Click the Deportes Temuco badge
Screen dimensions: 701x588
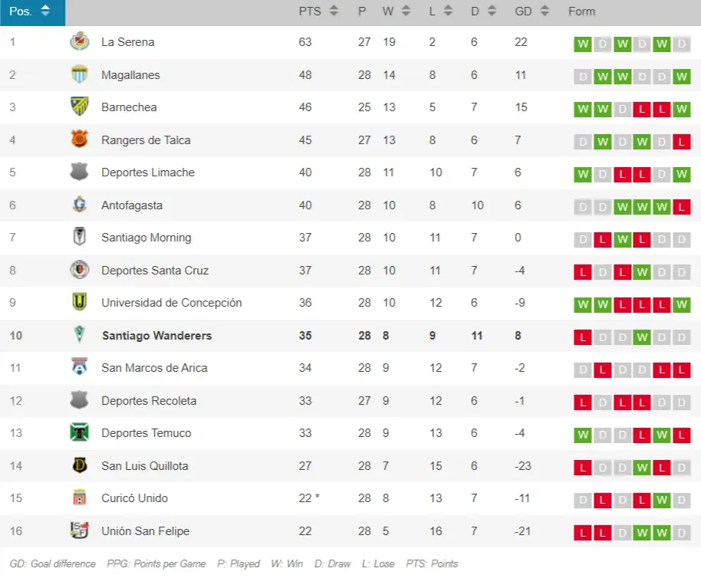point(79,433)
